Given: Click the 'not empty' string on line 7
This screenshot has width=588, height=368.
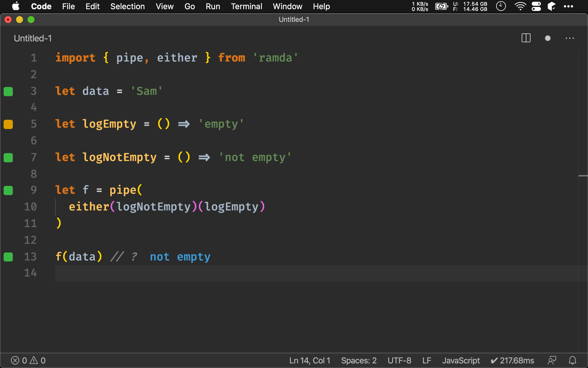Looking at the screenshot, I should (x=255, y=157).
